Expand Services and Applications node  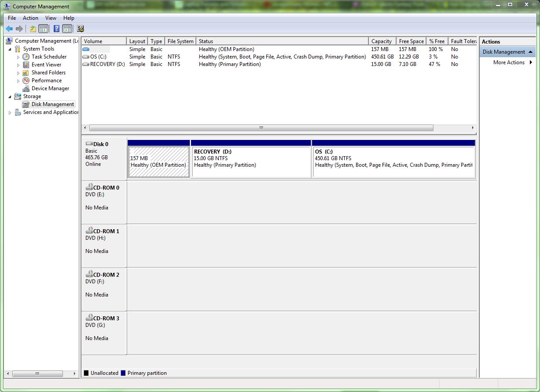pyautogui.click(x=10, y=113)
